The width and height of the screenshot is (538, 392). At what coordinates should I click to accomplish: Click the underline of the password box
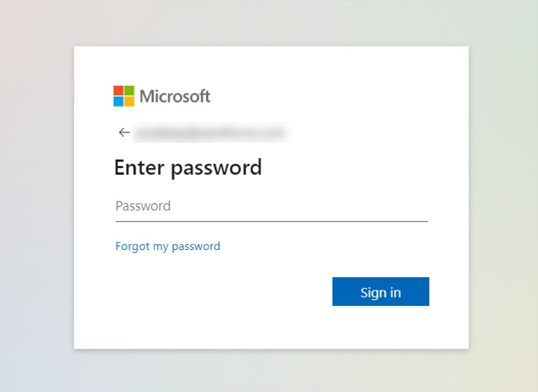(x=271, y=222)
